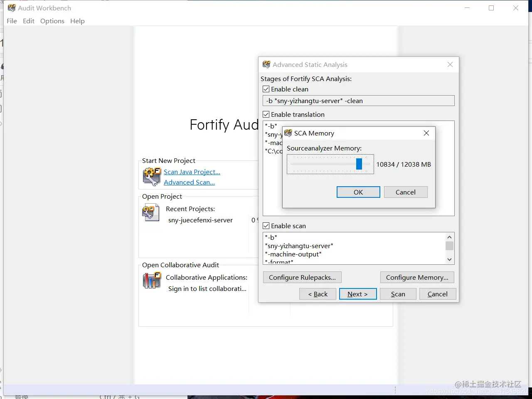
Task: Close the Advanced Static Analysis dialog
Action: click(450, 64)
